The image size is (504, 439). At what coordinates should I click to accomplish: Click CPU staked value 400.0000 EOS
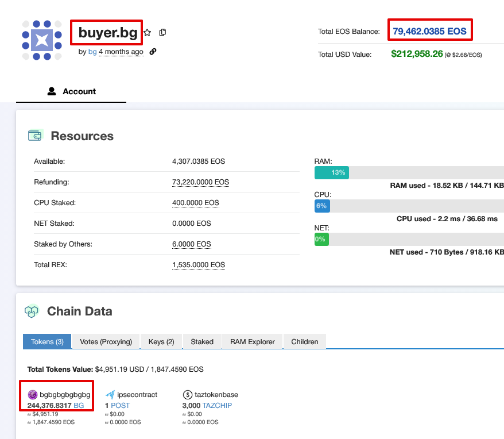195,203
